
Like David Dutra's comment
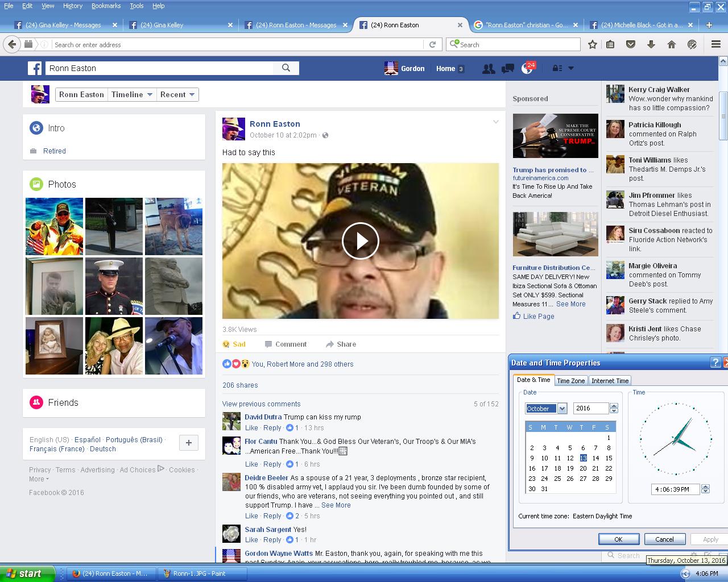point(251,428)
